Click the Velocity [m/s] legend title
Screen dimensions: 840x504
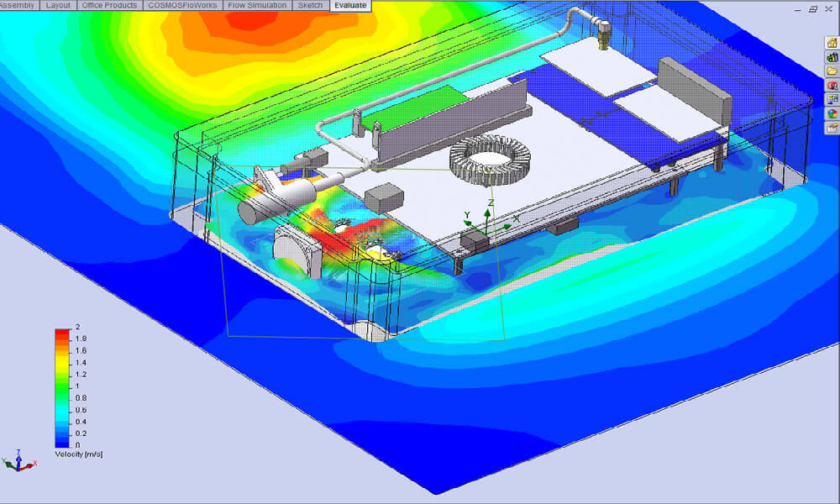79,454
